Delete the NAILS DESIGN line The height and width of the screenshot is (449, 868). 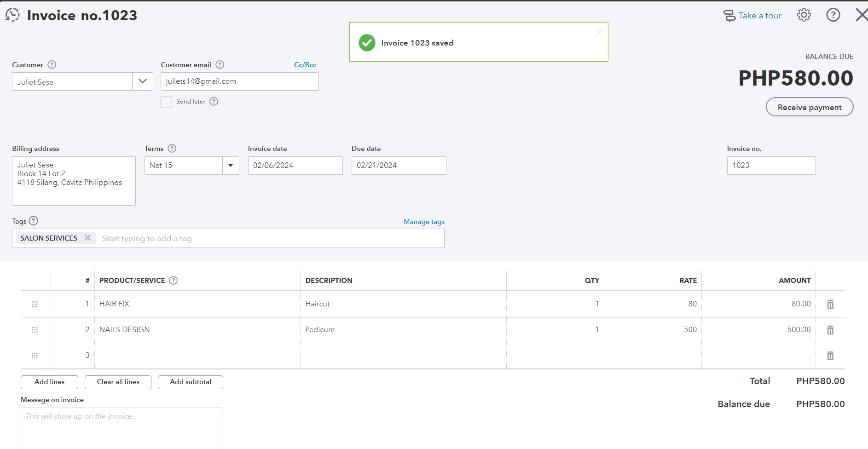click(x=830, y=330)
